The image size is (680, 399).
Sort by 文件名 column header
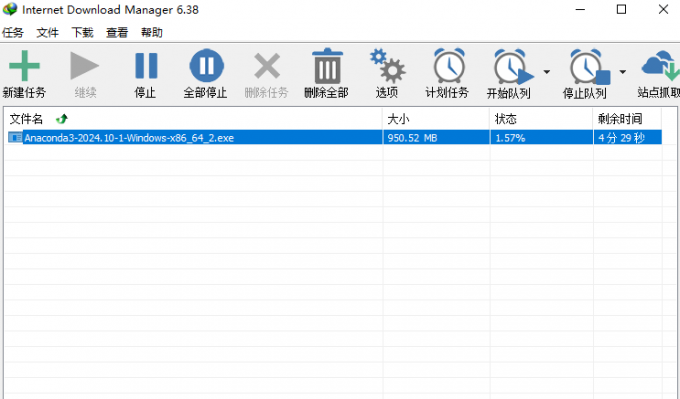tap(193, 119)
